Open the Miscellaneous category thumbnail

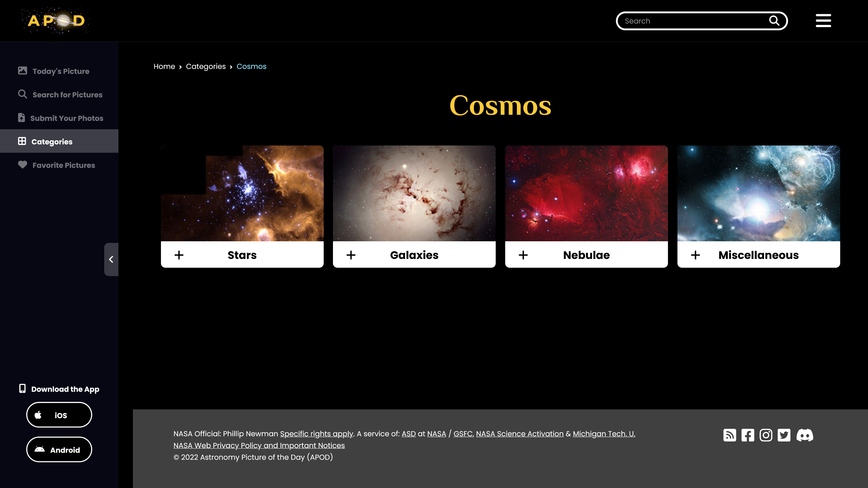coord(759,193)
